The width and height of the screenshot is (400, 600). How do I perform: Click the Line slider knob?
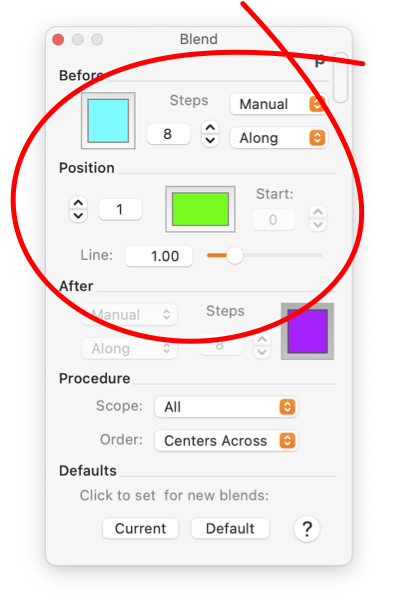(235, 255)
